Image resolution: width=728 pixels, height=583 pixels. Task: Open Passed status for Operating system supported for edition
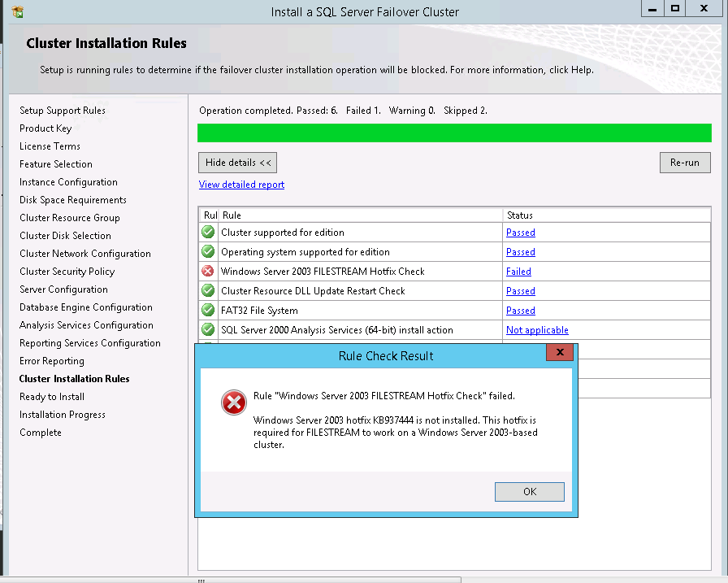click(521, 252)
